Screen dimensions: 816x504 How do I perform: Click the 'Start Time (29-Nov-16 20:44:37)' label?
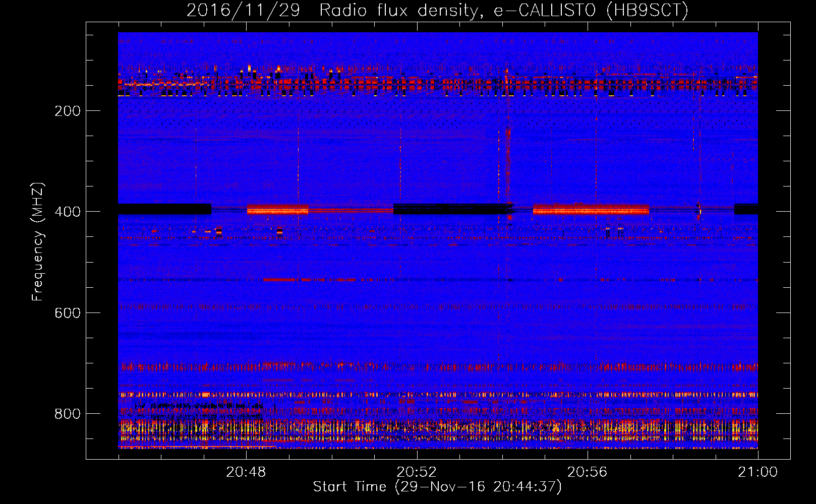click(x=437, y=487)
